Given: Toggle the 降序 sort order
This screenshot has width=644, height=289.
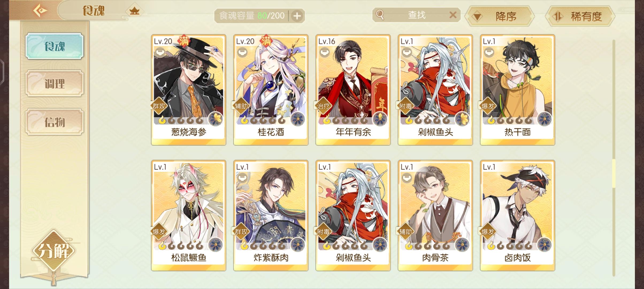Looking at the screenshot, I should (500, 17).
